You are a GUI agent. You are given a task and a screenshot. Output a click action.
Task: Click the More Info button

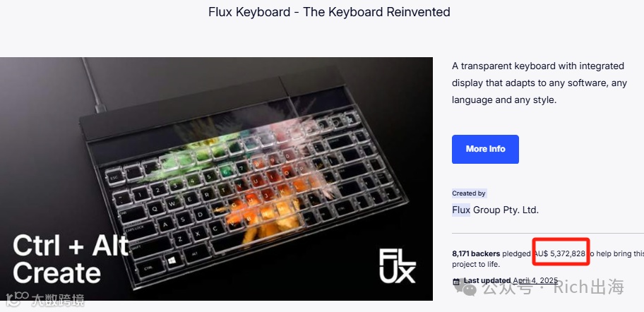pos(485,149)
